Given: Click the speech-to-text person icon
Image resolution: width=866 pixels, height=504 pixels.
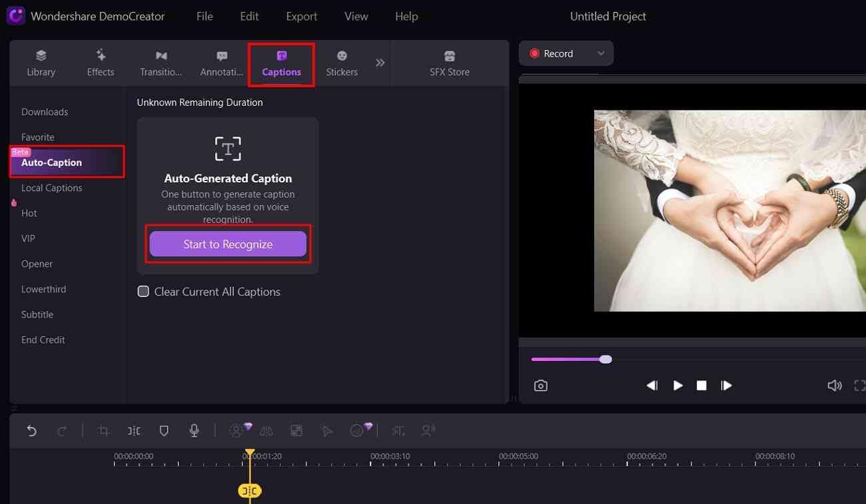Looking at the screenshot, I should (x=428, y=431).
